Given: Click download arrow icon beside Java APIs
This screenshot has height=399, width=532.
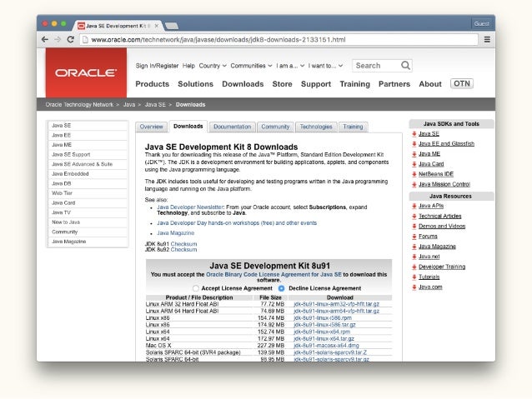Looking at the screenshot, I should (x=414, y=206).
